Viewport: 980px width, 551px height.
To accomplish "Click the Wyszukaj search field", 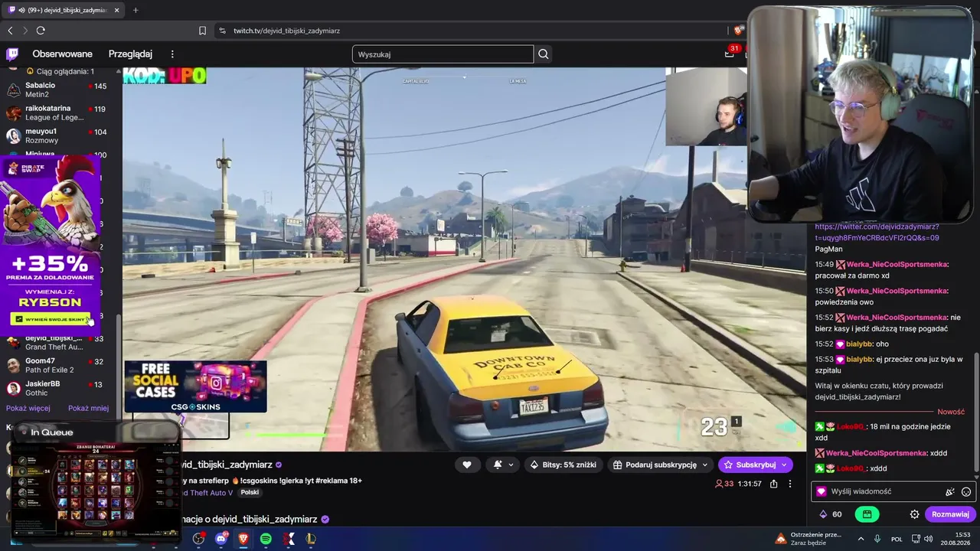I will click(x=443, y=54).
